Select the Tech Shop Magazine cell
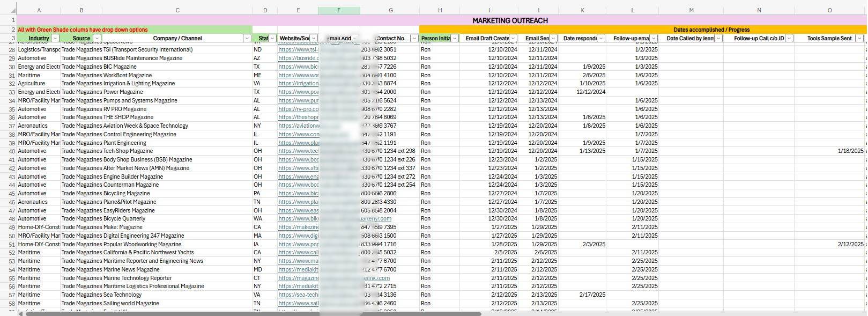 (177, 151)
